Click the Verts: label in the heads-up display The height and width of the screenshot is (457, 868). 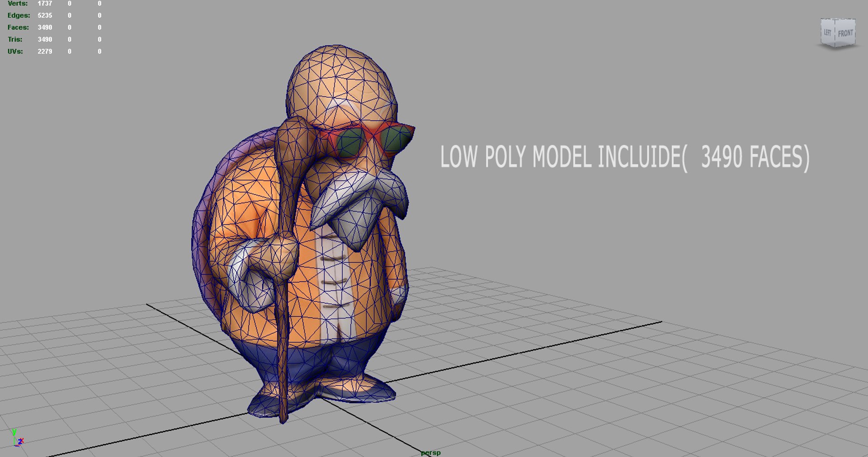click(x=18, y=3)
